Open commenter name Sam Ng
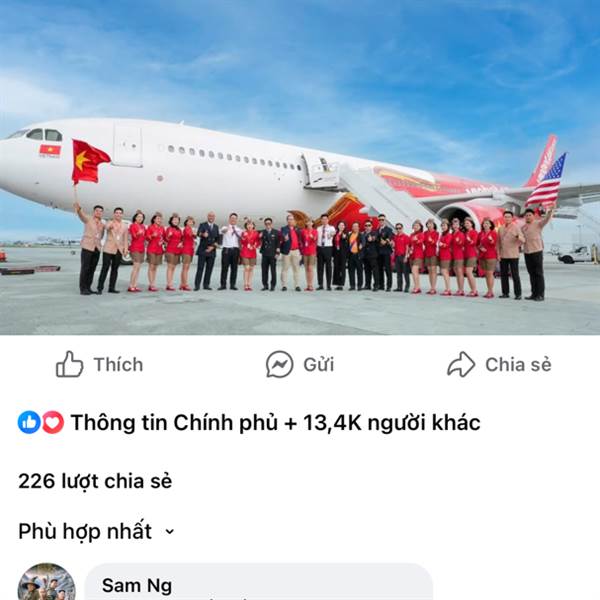This screenshot has height=600, width=600. (137, 585)
